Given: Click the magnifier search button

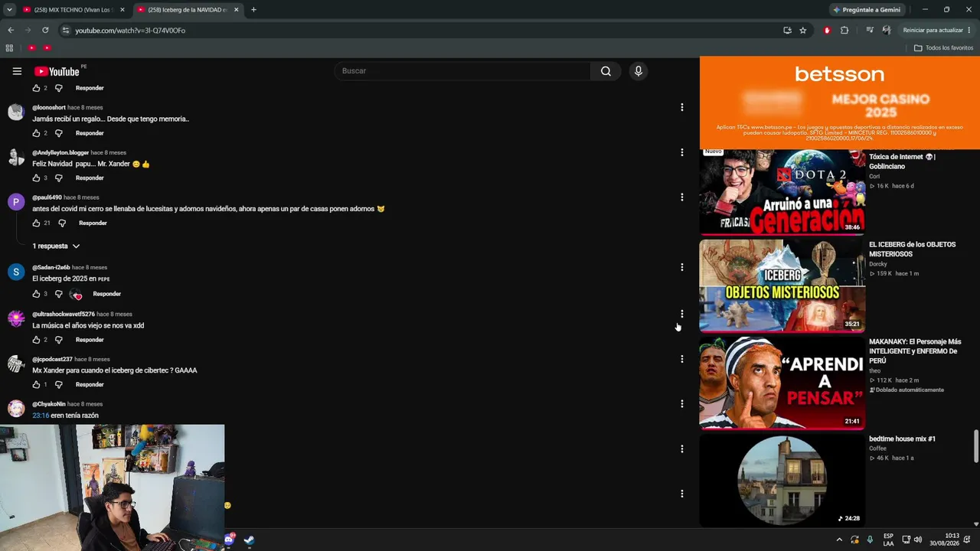Looking at the screenshot, I should click(606, 71).
